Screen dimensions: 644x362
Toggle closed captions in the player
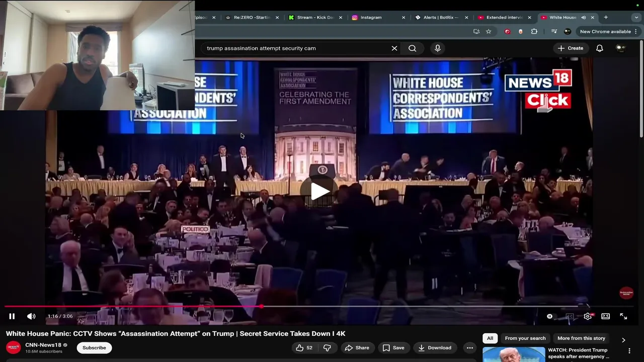(570, 316)
